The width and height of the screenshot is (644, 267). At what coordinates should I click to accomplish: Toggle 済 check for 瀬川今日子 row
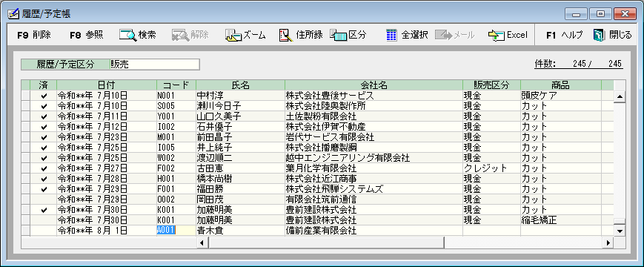click(44, 106)
